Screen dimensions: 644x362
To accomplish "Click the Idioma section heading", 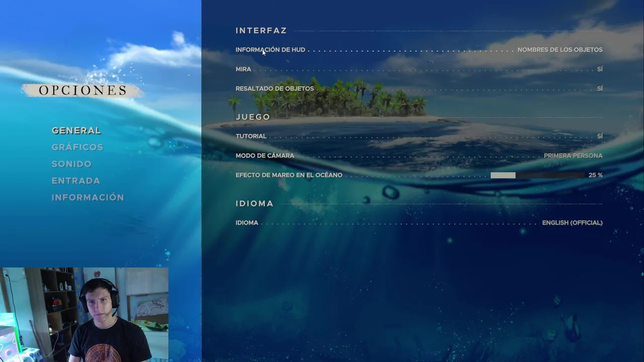I will pos(255,204).
